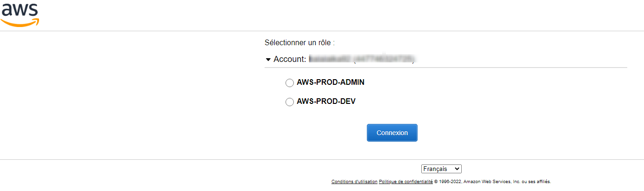Click the language selector's chevron arrow
644x191 pixels.
457,169
